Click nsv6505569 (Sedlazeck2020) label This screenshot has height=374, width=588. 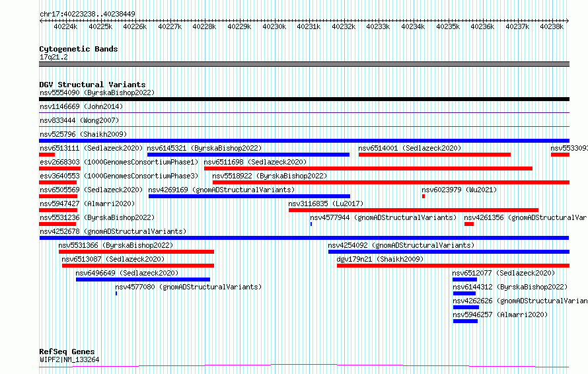tap(91, 190)
